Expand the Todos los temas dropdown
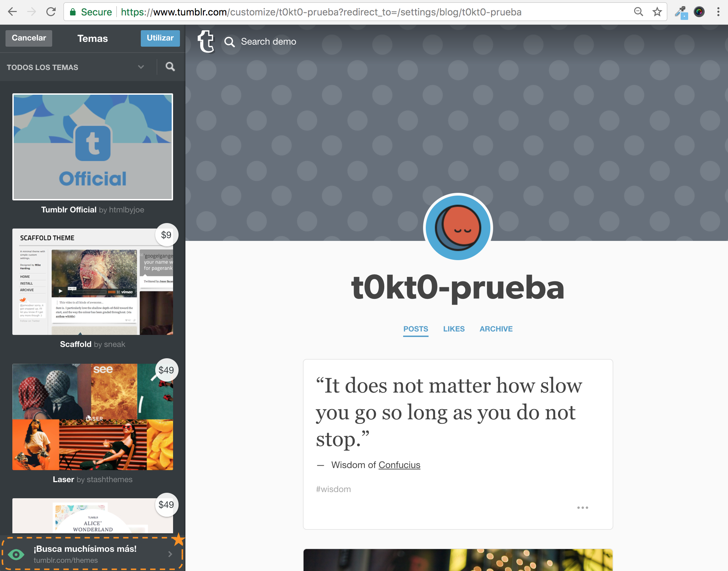The height and width of the screenshot is (571, 728). tap(75, 67)
